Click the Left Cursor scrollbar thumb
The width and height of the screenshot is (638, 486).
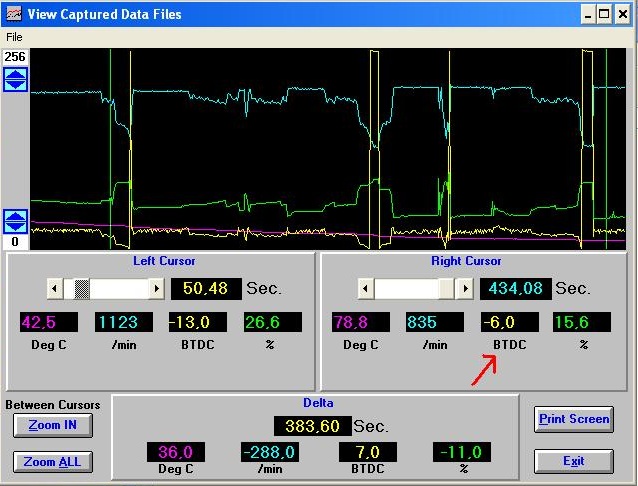(82, 289)
